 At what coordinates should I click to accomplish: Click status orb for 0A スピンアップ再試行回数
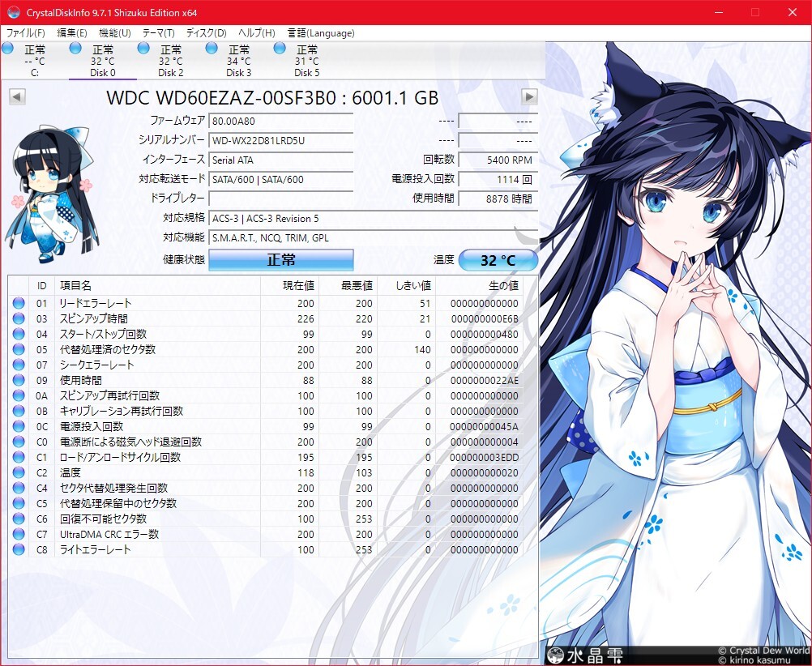click(x=19, y=395)
